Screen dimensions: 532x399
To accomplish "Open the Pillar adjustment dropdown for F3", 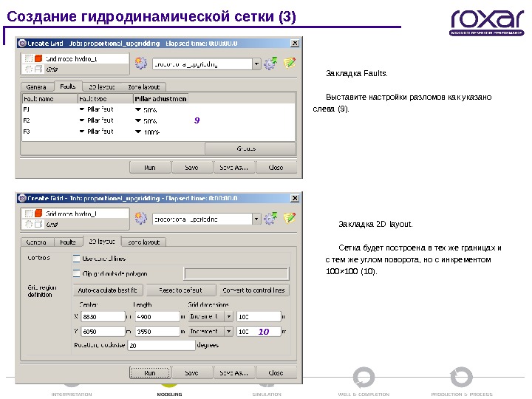I will click(138, 132).
